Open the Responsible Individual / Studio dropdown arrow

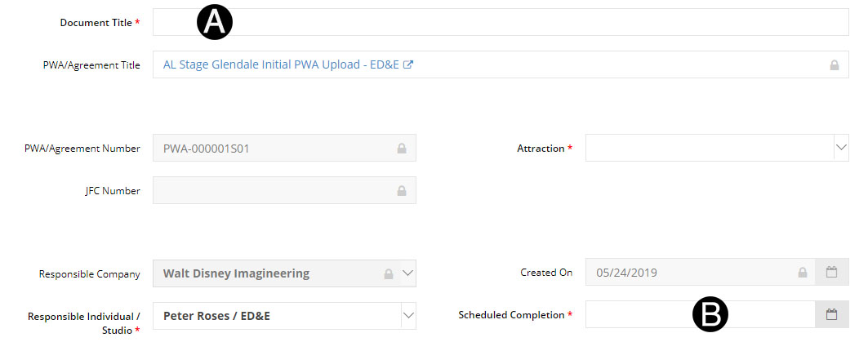coord(408,314)
